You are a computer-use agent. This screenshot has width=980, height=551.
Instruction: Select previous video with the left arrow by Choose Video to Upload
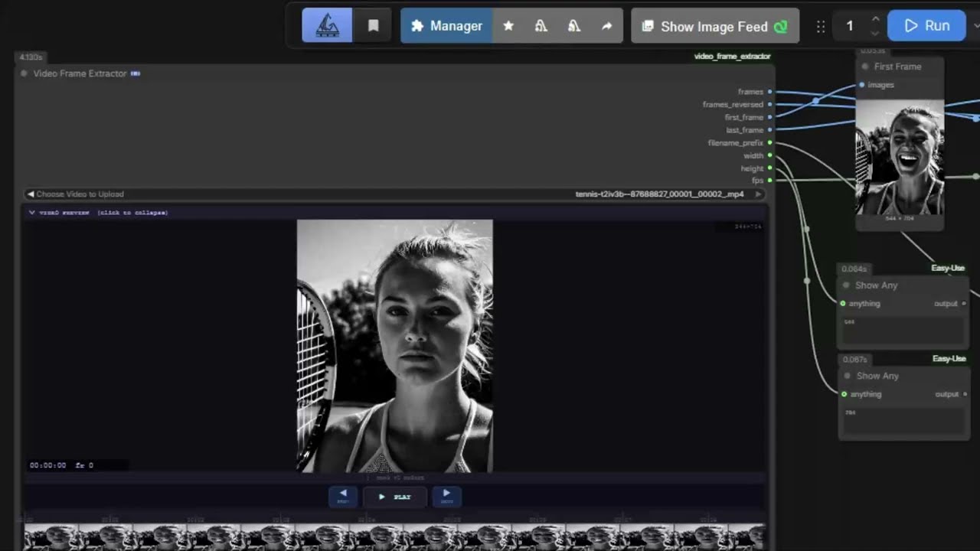point(31,194)
